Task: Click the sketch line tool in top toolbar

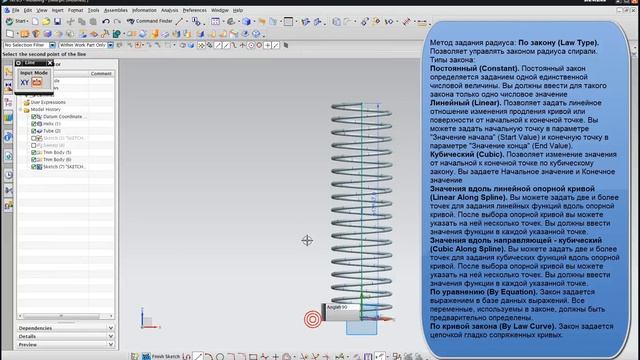Action: coord(179,21)
